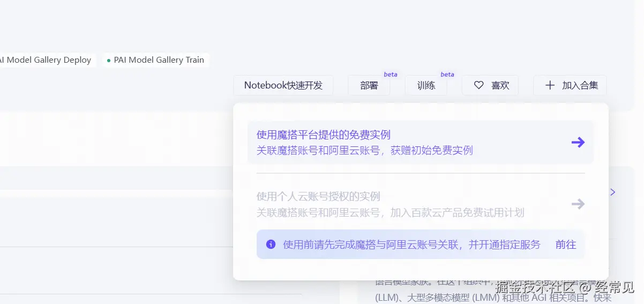644x304 pixels.
Task: Select the Model Gallery Deploy tag
Action: (47, 60)
